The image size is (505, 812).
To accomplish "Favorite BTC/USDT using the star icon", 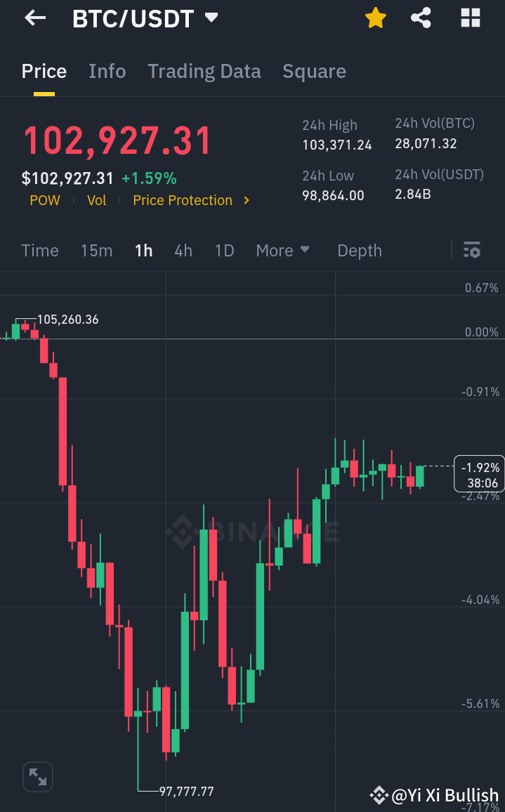I will tap(376, 18).
